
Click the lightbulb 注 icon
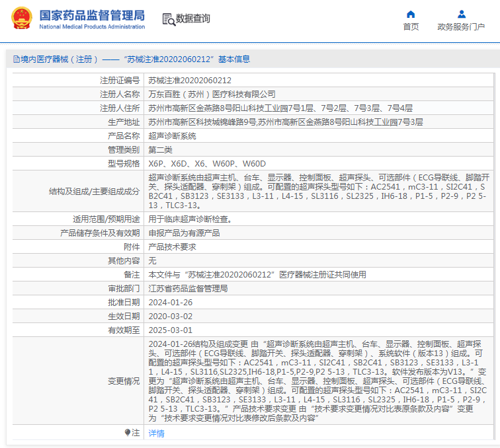pos(128,432)
